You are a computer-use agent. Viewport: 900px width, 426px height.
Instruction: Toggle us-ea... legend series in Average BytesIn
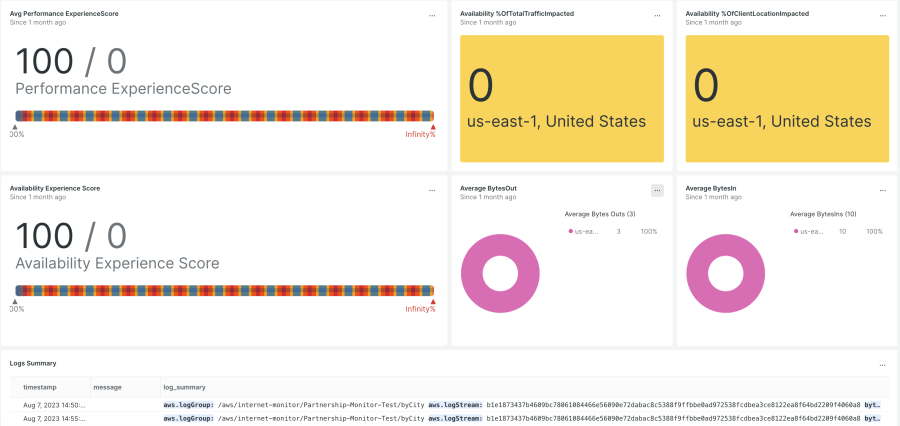[811, 231]
